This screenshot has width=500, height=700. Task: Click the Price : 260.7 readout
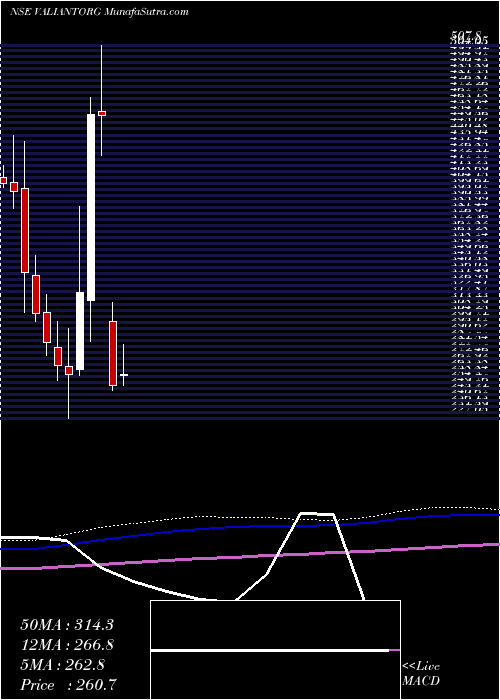pyautogui.click(x=69, y=685)
